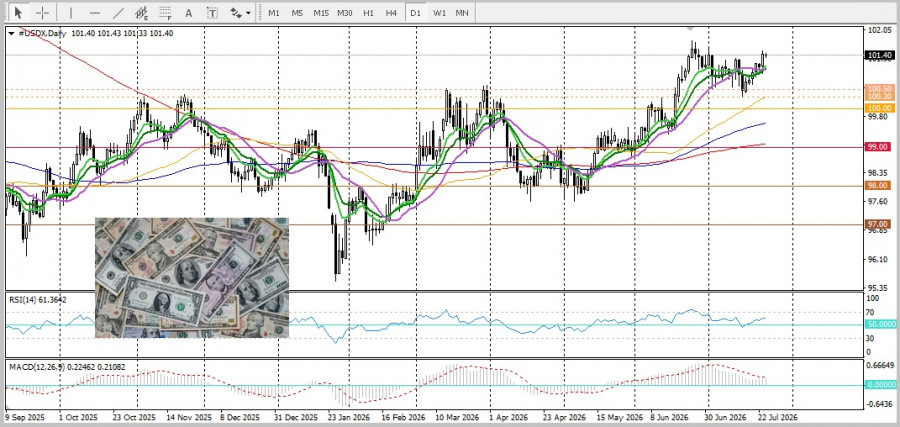Select the 100.50 price level label
This screenshot has width=900, height=427.
[x=879, y=89]
